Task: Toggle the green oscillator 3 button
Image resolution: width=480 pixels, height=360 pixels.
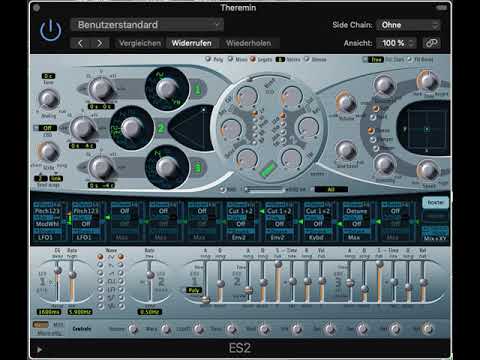Action: tap(198, 167)
